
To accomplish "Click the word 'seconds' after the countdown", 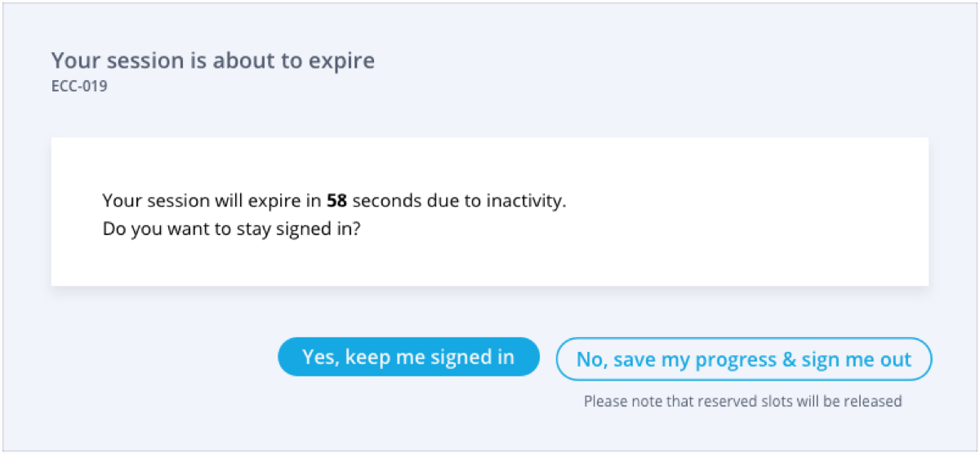I will click(387, 201).
